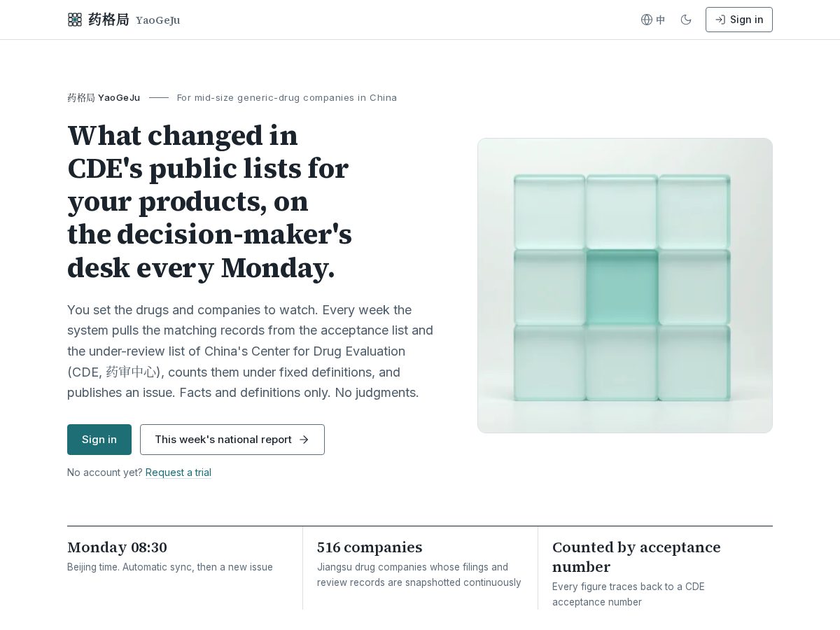The image size is (840, 630).
Task: Click the glass cubes hero image
Action: point(625,286)
